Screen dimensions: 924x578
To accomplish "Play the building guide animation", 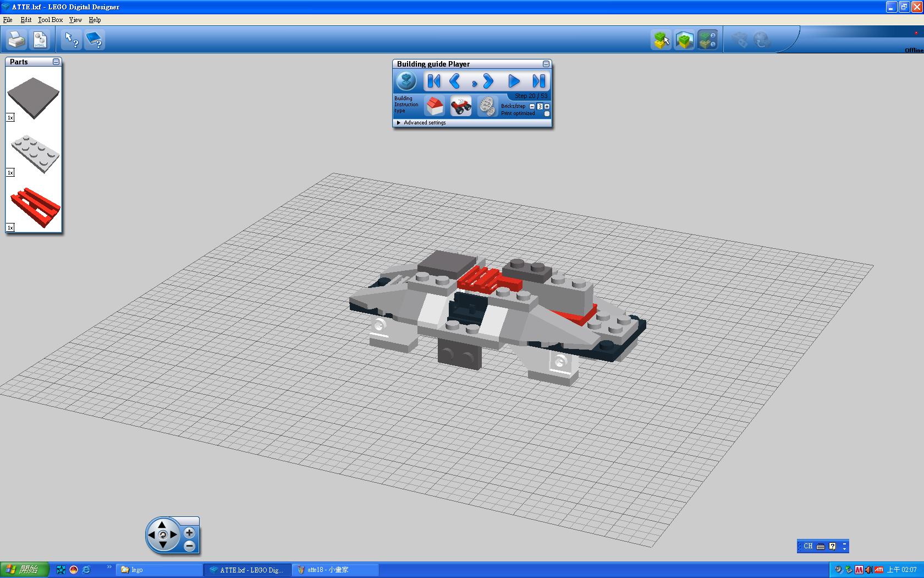I will 513,81.
